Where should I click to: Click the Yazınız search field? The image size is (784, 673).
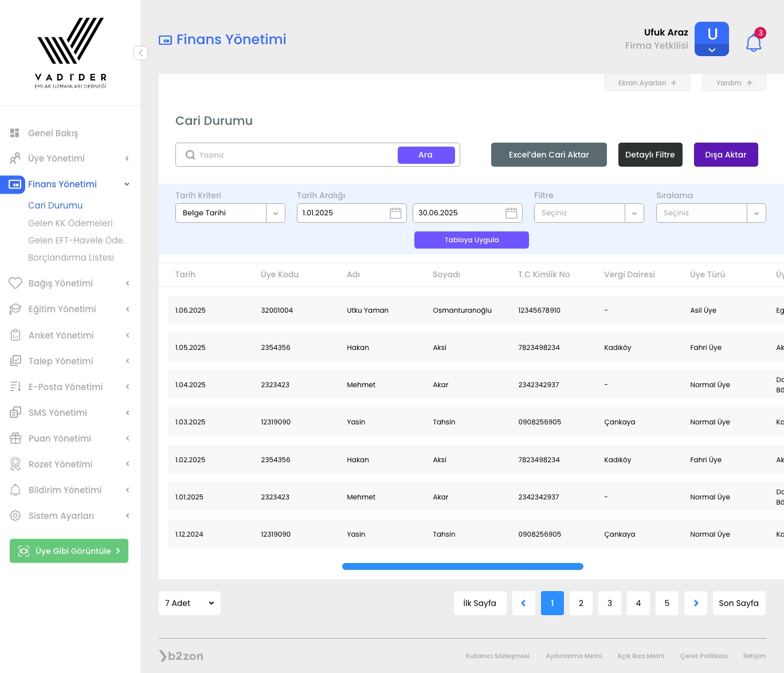(295, 155)
